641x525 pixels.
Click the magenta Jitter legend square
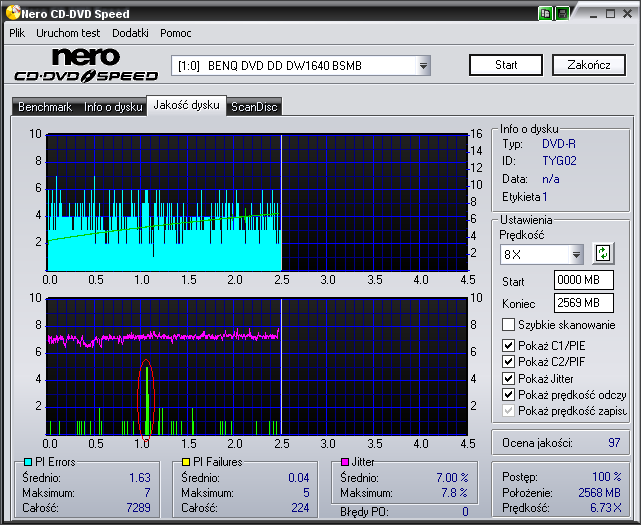point(345,462)
